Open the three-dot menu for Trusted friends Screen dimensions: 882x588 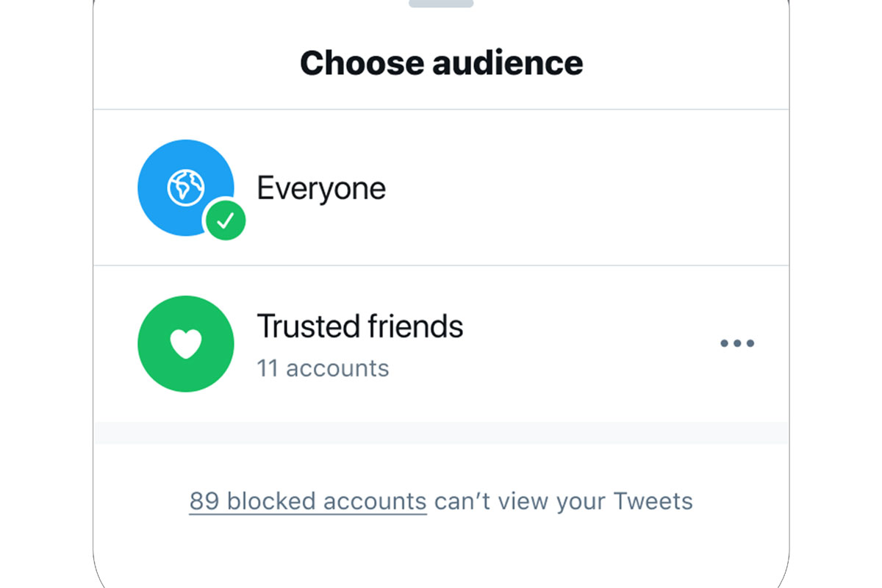(737, 343)
